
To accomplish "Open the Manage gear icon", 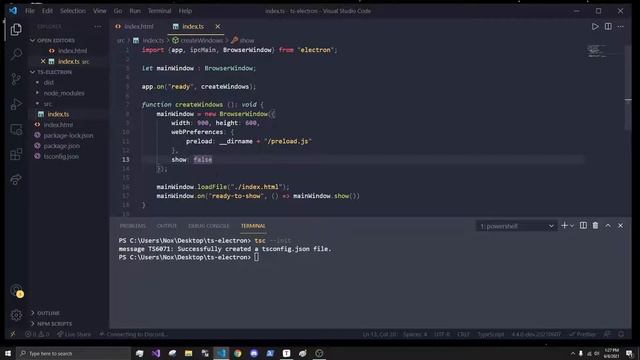I will pos(16,315).
